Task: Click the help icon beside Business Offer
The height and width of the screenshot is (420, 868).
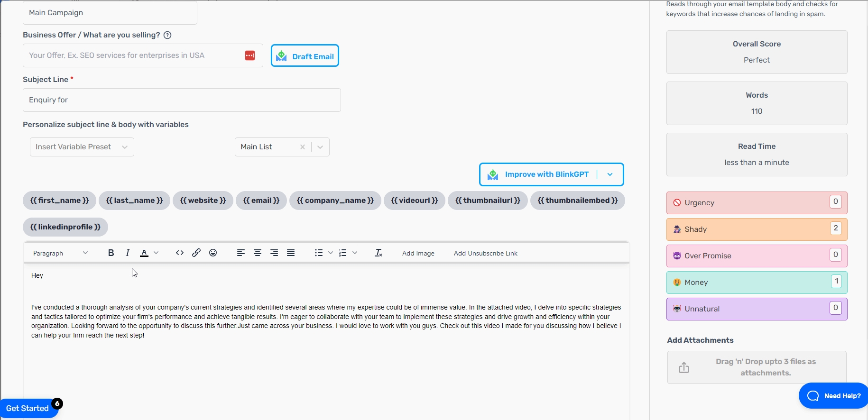Action: click(167, 35)
